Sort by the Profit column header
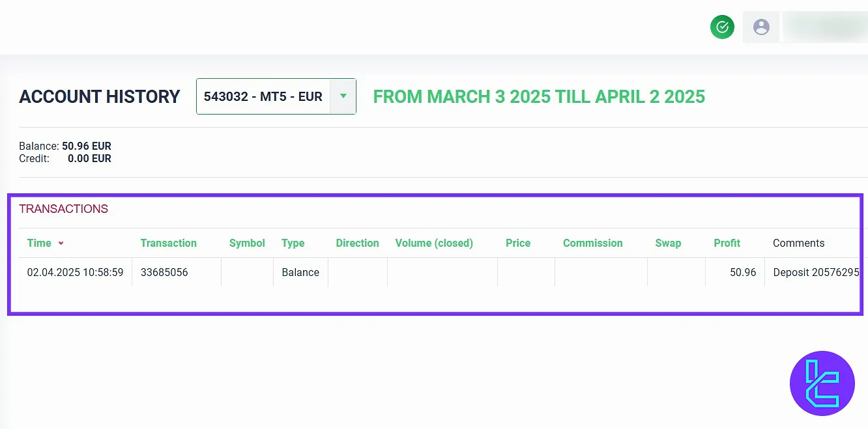Image resolution: width=868 pixels, height=429 pixels. point(727,243)
